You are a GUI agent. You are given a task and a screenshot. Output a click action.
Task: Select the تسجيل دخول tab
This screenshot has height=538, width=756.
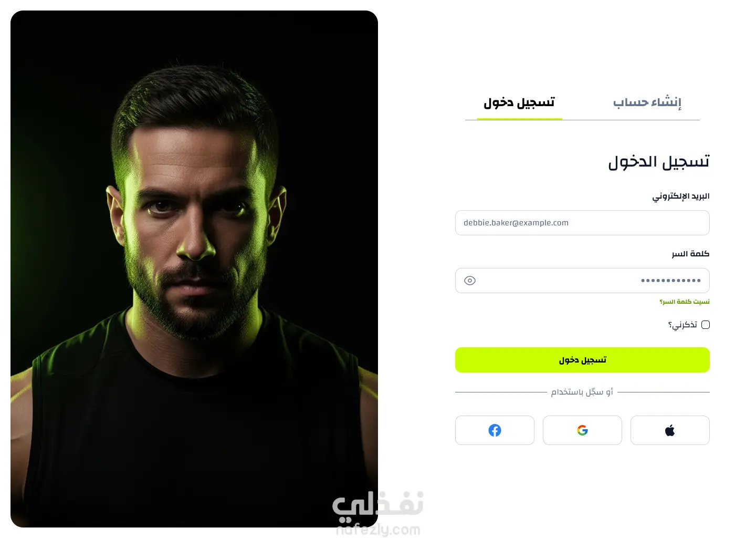click(519, 102)
